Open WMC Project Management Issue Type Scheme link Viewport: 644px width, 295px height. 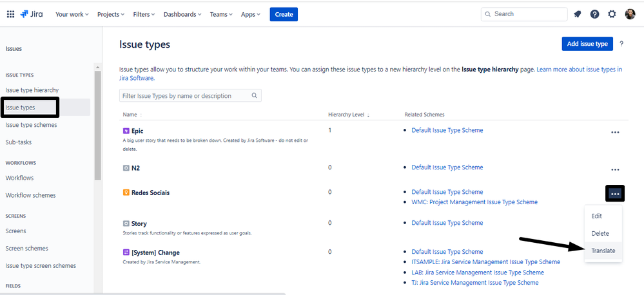point(474,202)
